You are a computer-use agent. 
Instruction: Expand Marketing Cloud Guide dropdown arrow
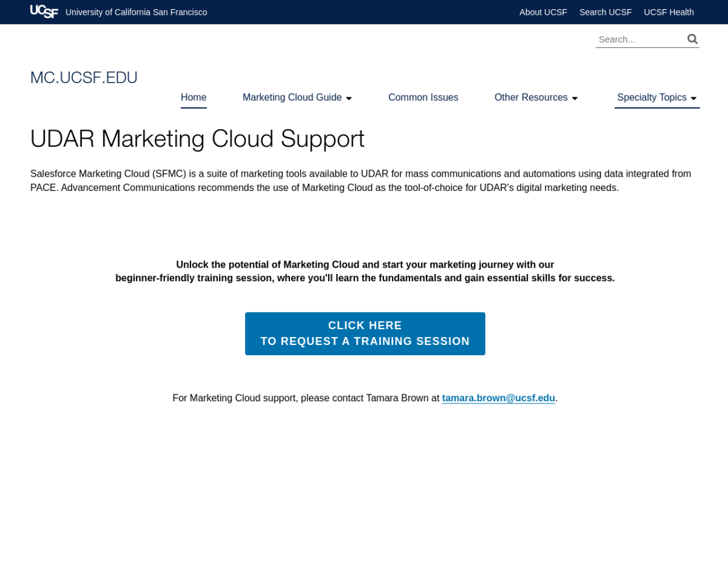coord(349,98)
